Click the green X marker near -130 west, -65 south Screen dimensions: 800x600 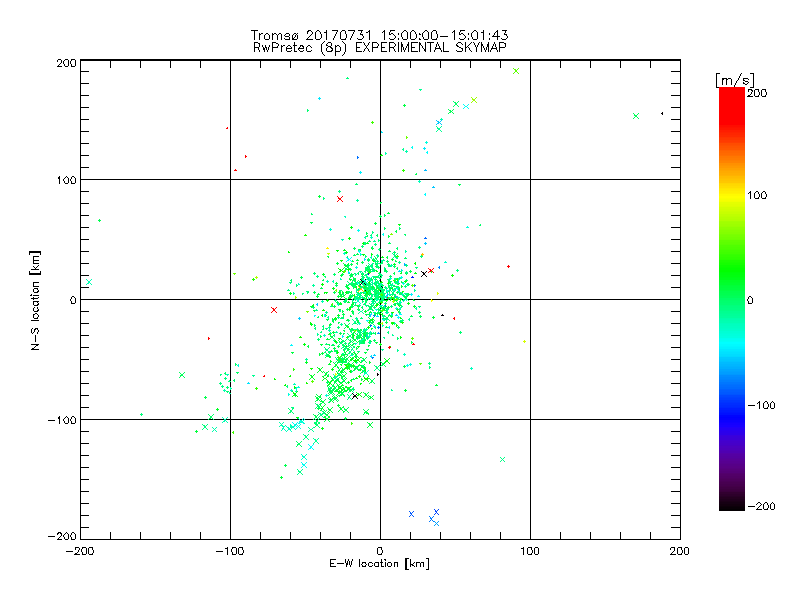point(182,375)
